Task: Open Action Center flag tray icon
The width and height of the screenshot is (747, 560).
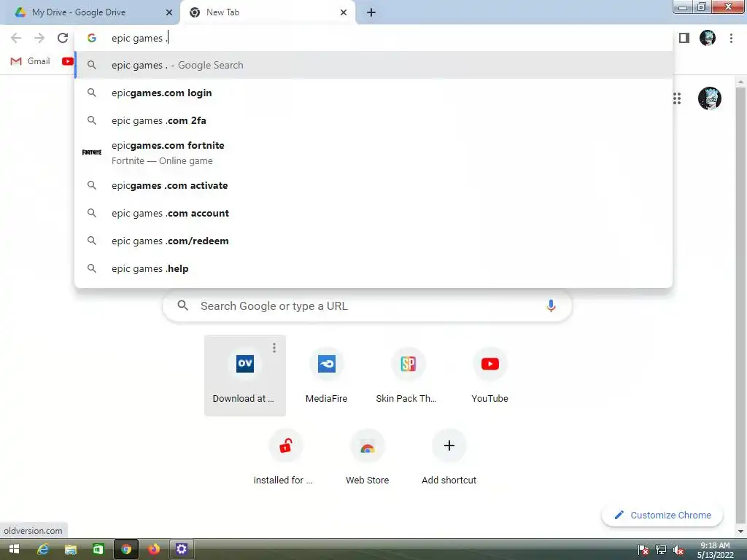Action: point(643,550)
